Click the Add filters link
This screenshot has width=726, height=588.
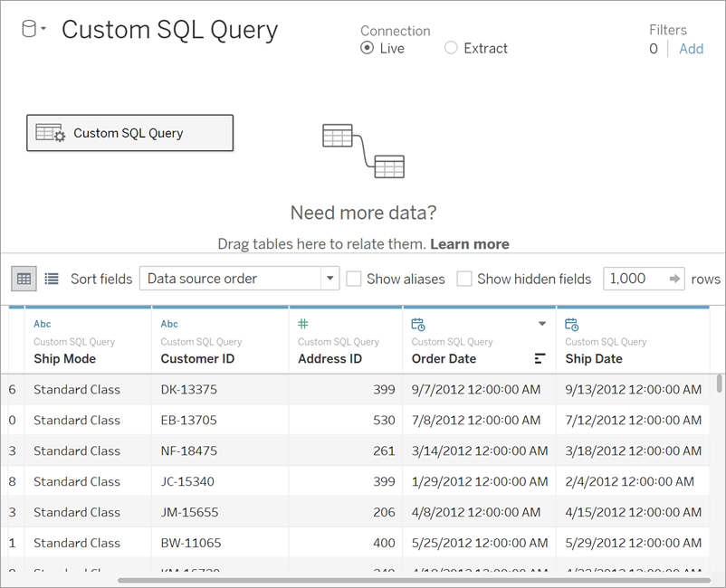pos(691,49)
